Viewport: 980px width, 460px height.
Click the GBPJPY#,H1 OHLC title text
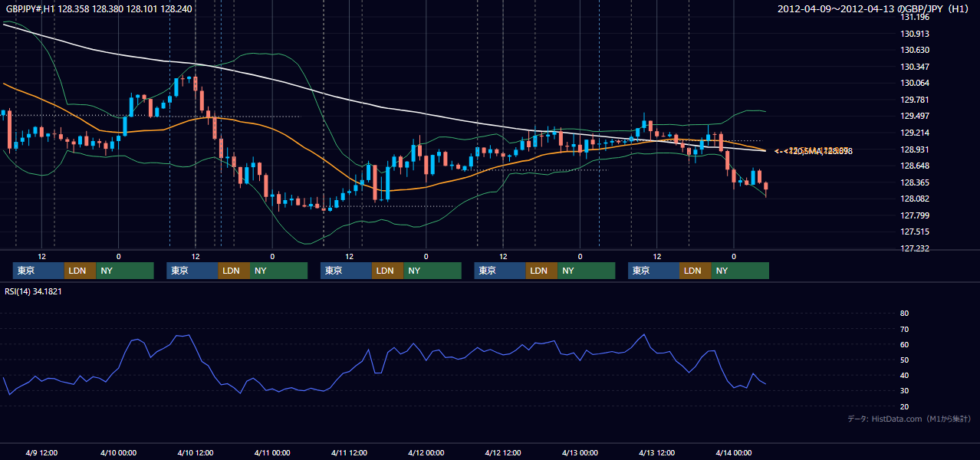coord(99,8)
